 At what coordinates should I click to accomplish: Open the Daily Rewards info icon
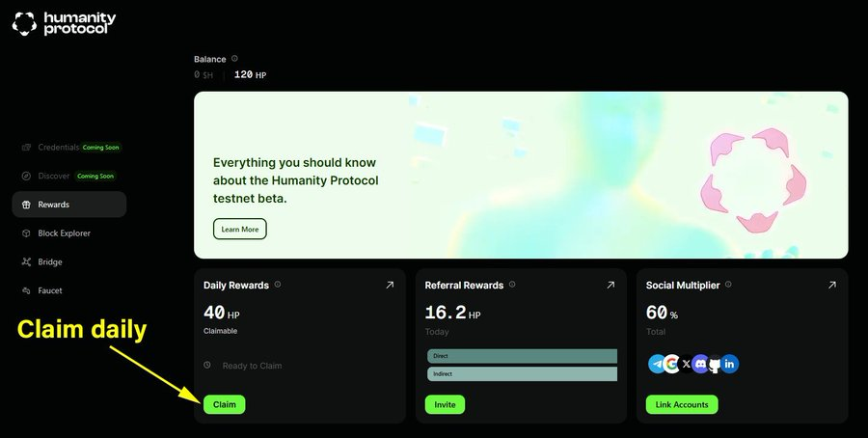(x=278, y=284)
